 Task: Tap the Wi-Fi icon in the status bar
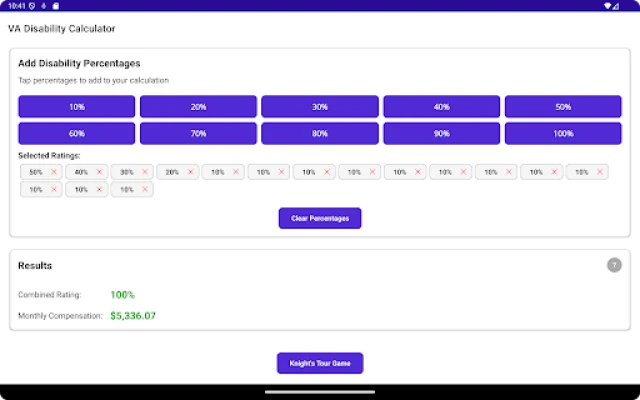coord(609,6)
